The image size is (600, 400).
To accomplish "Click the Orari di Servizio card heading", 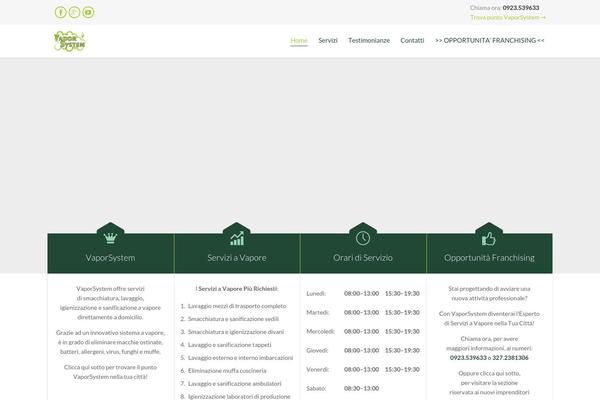I will [363, 258].
